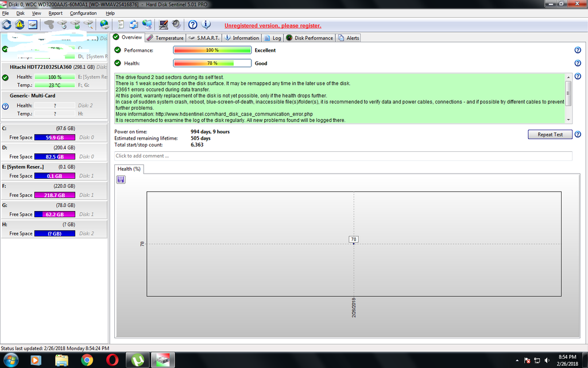Click the speaker sound toolbar icon

176,25
